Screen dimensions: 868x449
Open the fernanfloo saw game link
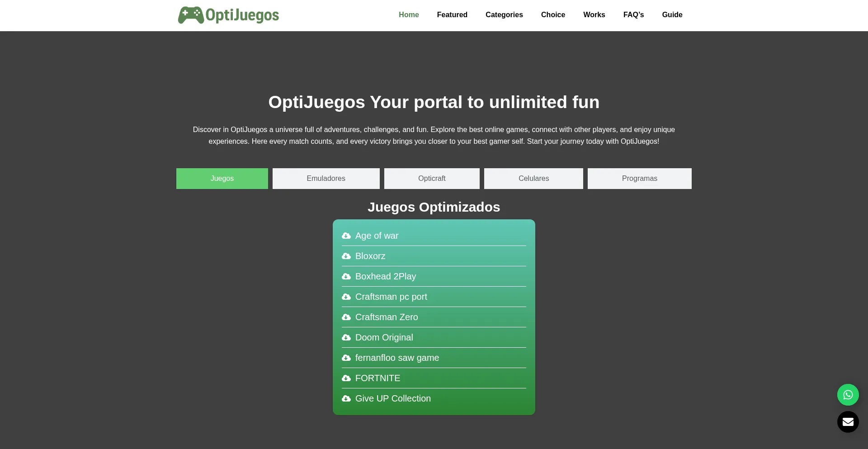(397, 358)
